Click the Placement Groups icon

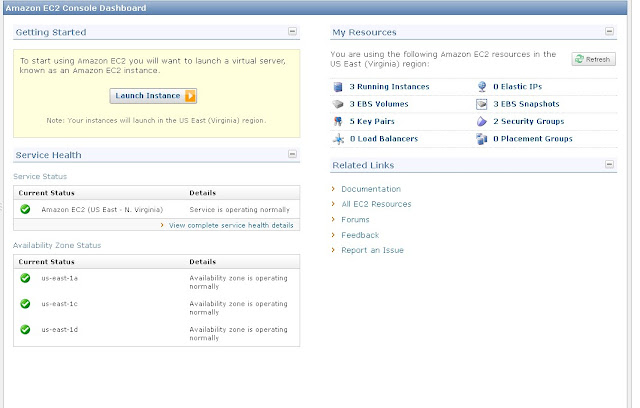(482, 139)
